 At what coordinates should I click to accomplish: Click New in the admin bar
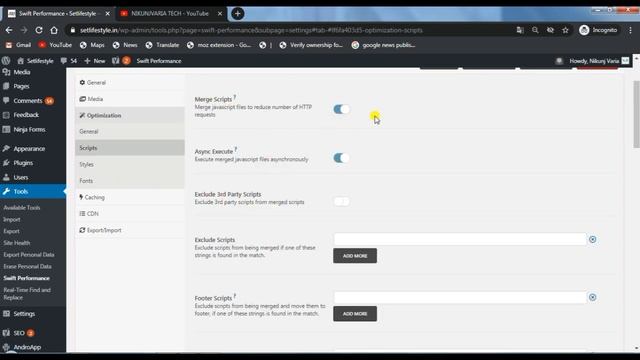[95, 61]
